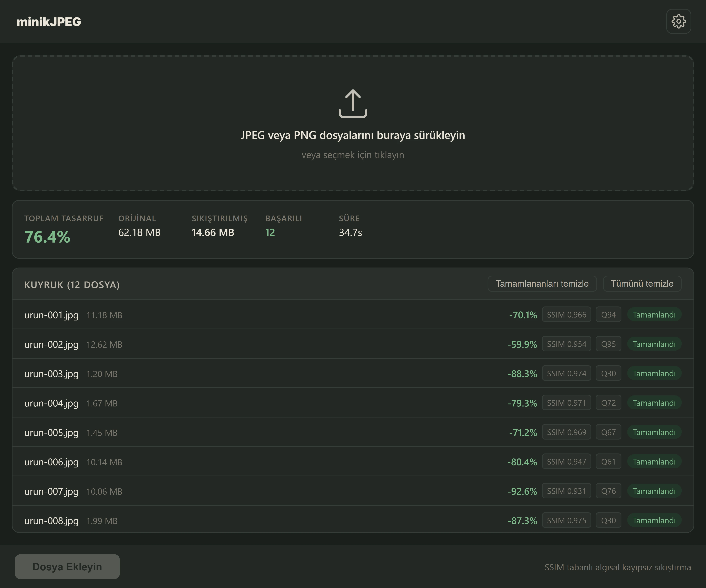706x588 pixels.
Task: Click Tamamlandı status for urun-006.jpg
Action: pyautogui.click(x=654, y=462)
